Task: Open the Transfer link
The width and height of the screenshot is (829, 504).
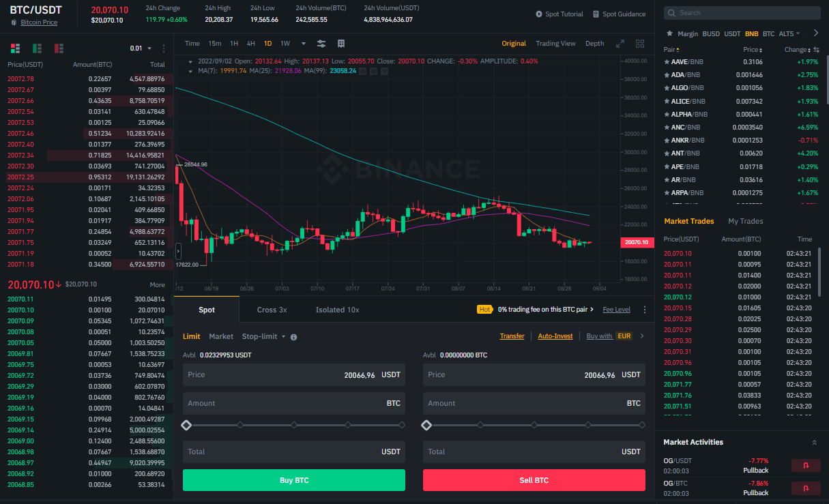Action: 512,336
